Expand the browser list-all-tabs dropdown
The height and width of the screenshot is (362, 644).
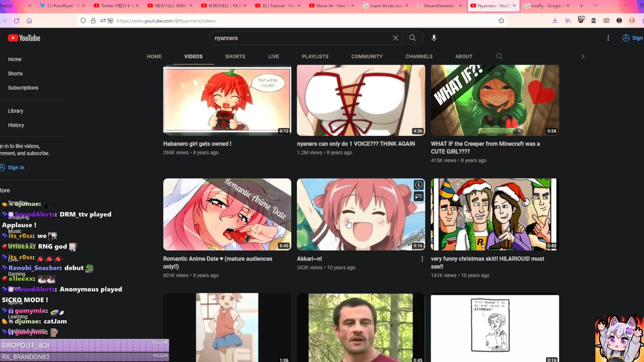pos(596,6)
